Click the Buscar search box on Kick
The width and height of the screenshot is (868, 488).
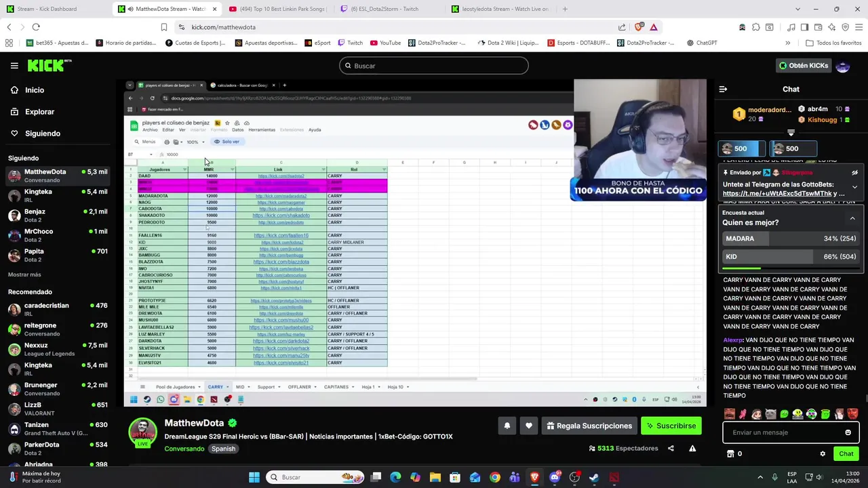pos(434,66)
